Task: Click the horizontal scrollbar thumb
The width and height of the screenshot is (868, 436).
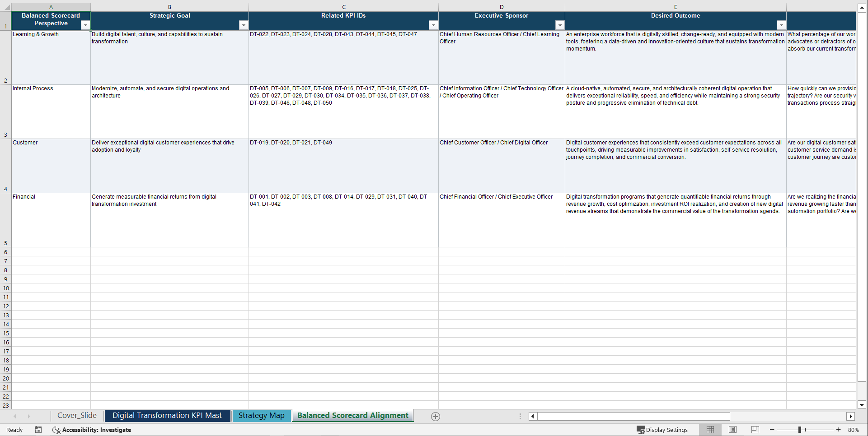Action: coord(633,416)
